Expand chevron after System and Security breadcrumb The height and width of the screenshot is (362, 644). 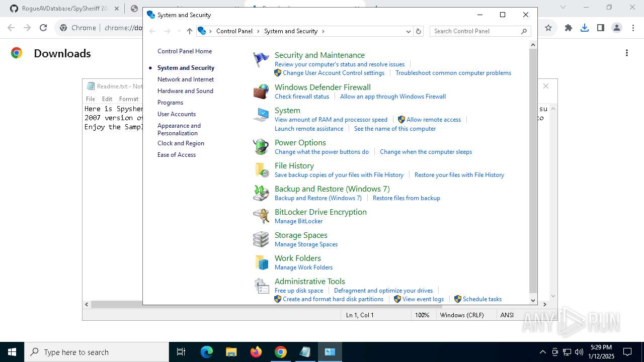coord(323,31)
